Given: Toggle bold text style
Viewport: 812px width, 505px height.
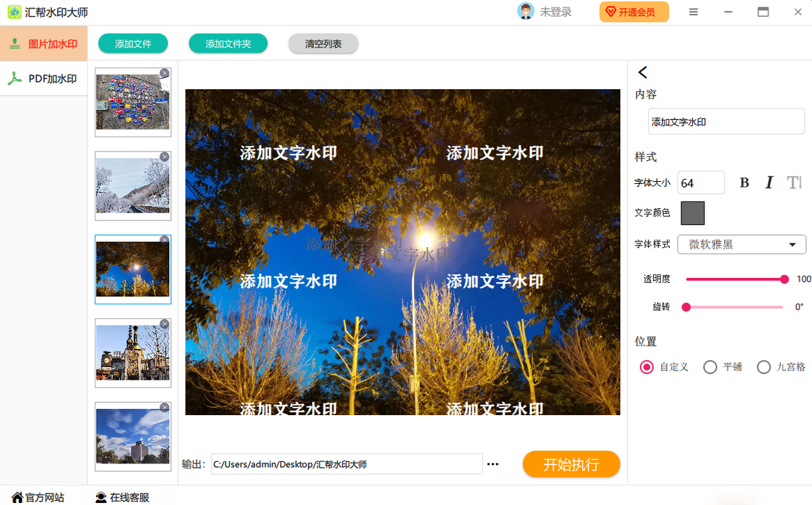Looking at the screenshot, I should tap(744, 183).
